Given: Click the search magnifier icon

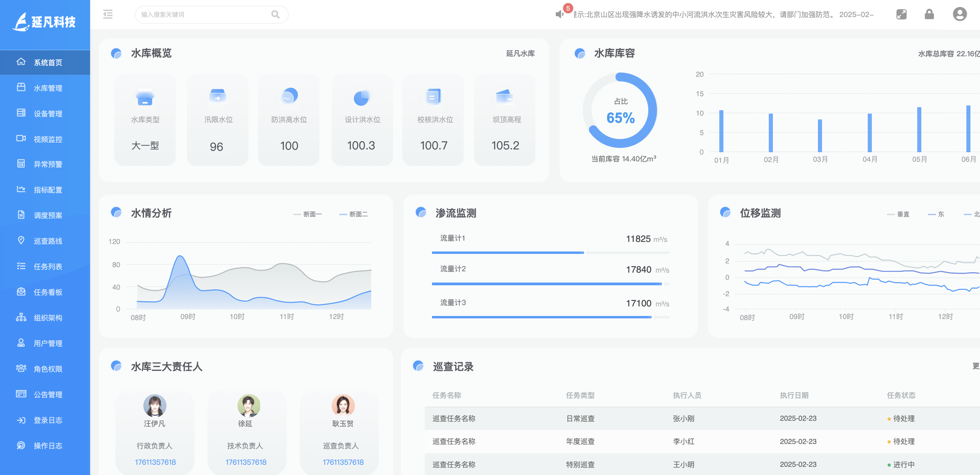Looking at the screenshot, I should (x=275, y=14).
